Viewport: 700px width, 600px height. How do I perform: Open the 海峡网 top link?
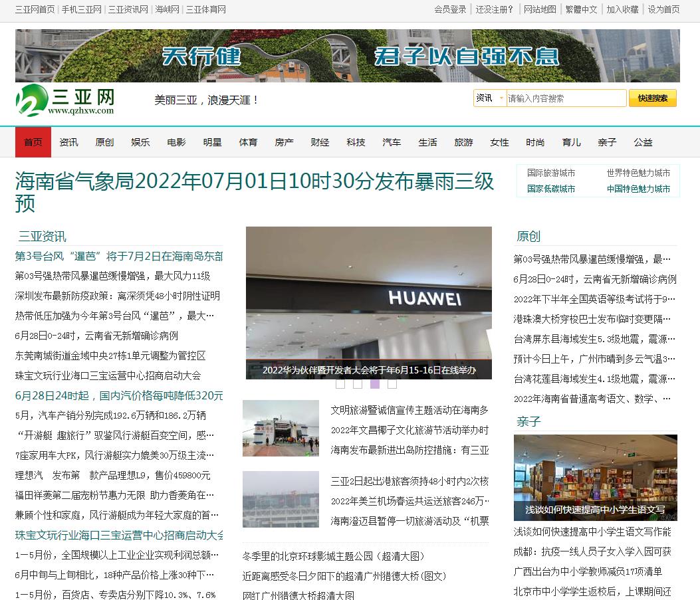(167, 9)
